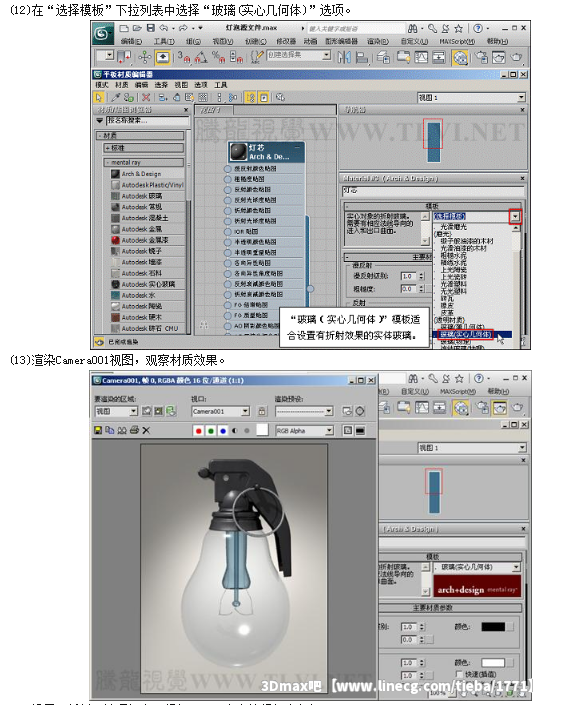Click the Environment and Effects round icon in render window

coord(360,411)
